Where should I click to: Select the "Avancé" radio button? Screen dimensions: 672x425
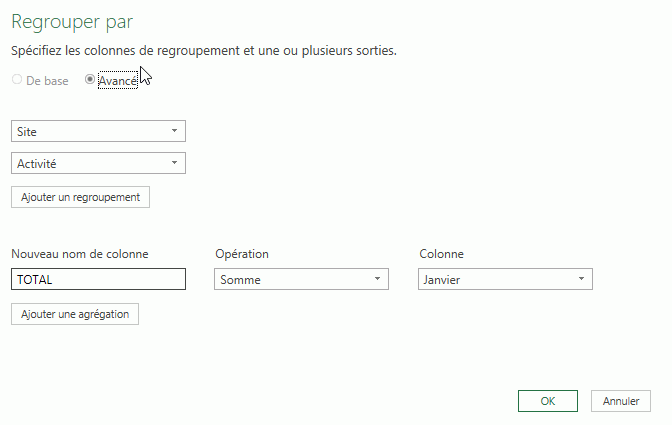tap(90, 80)
